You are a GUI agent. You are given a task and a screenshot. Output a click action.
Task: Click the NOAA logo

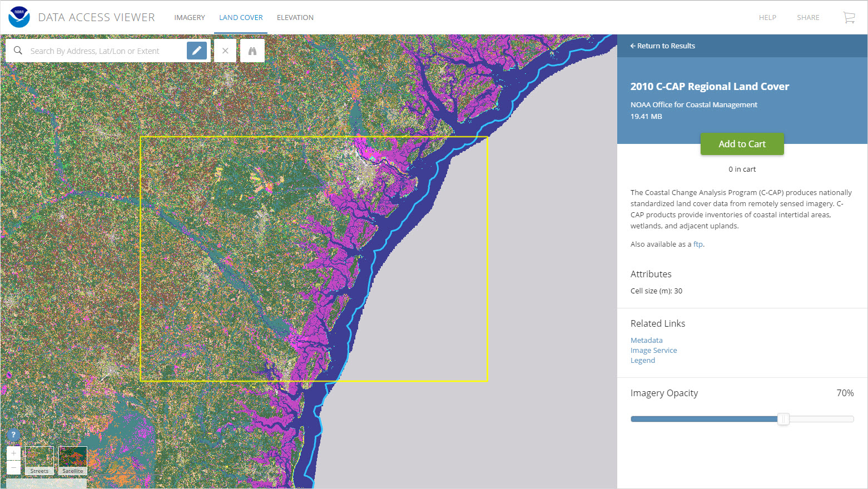tap(18, 17)
